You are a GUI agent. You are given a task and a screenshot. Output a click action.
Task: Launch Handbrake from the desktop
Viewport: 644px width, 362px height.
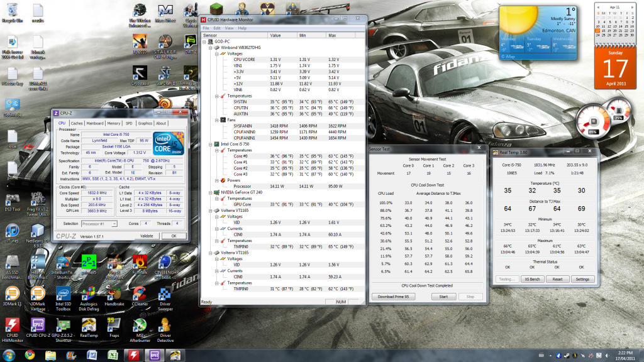pos(114,297)
